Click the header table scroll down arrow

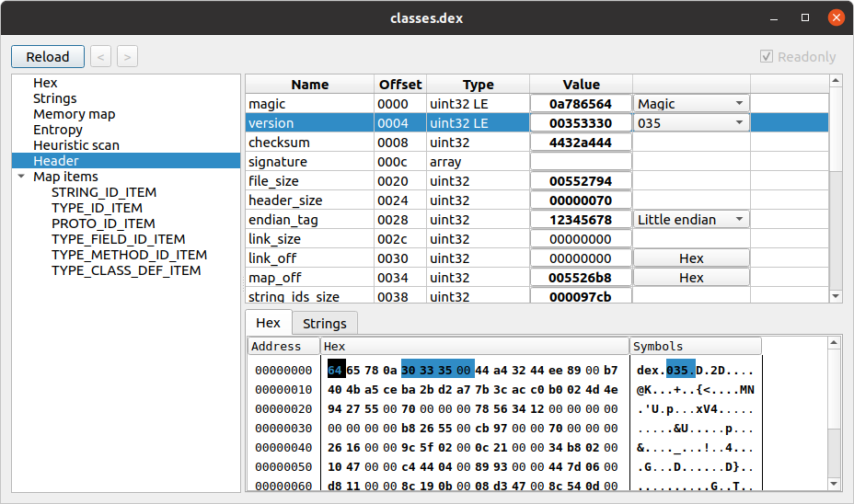836,296
